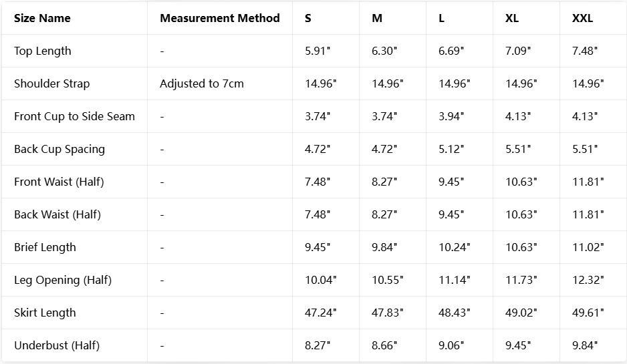
Task: Click the Adjusted to 7cm cell
Action: [x=202, y=84]
